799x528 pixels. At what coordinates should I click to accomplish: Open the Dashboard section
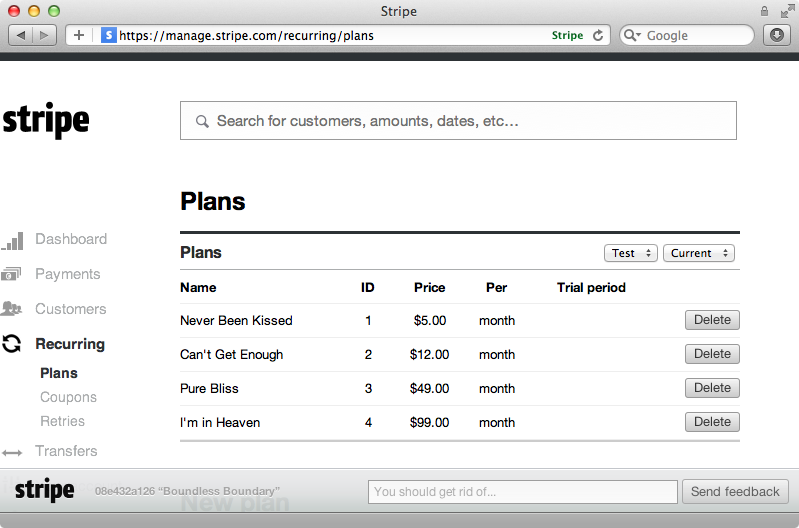coord(71,239)
